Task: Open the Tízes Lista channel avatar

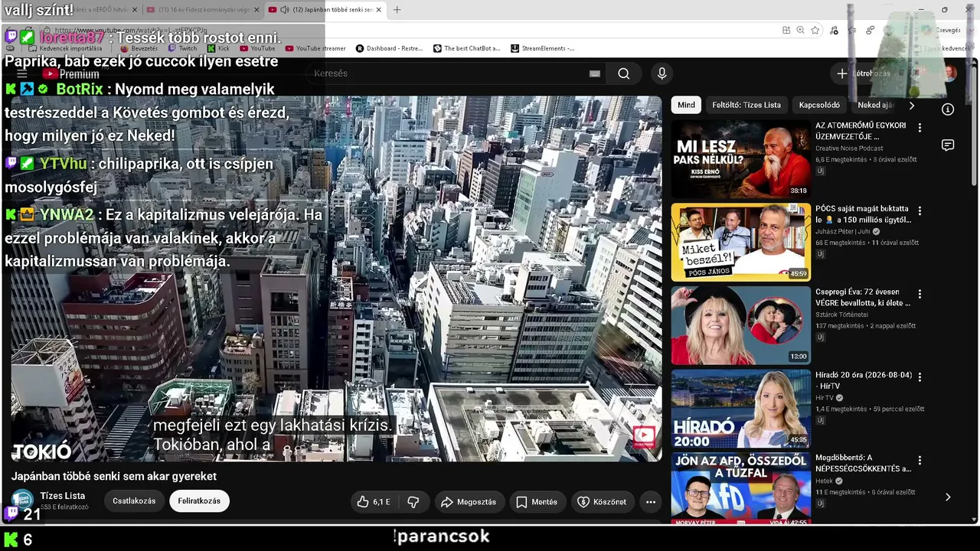Action: click(22, 500)
